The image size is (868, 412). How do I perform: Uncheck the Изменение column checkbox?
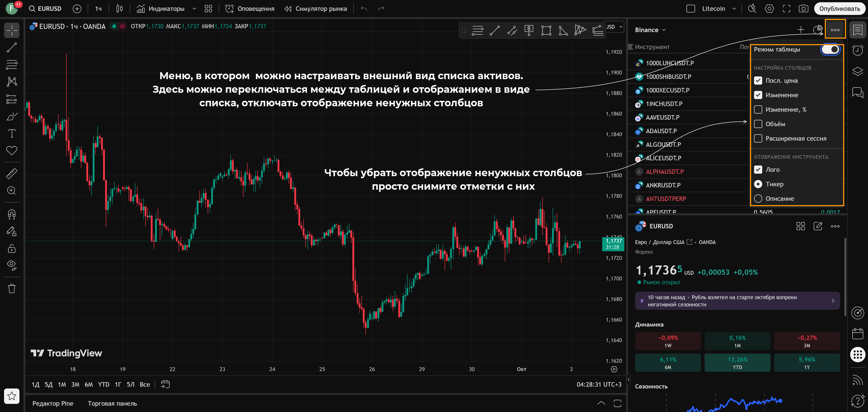click(758, 95)
